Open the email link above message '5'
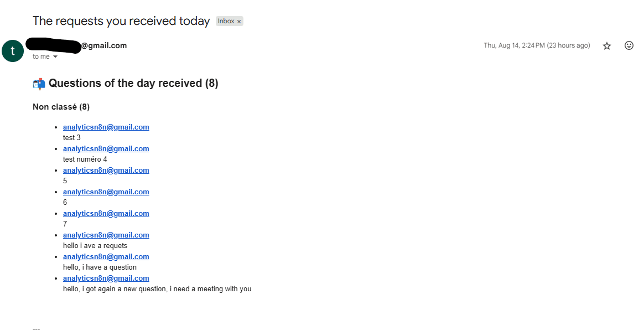644x330 pixels. pyautogui.click(x=106, y=170)
